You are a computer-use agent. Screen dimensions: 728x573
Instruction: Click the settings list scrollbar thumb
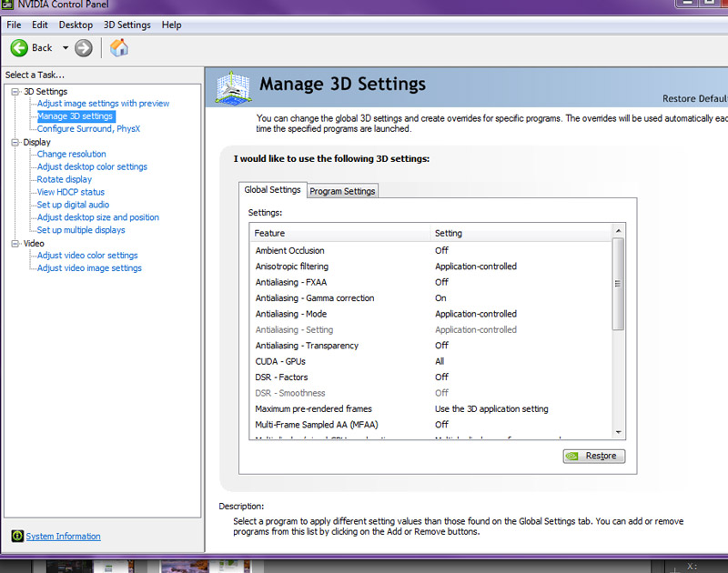point(618,284)
